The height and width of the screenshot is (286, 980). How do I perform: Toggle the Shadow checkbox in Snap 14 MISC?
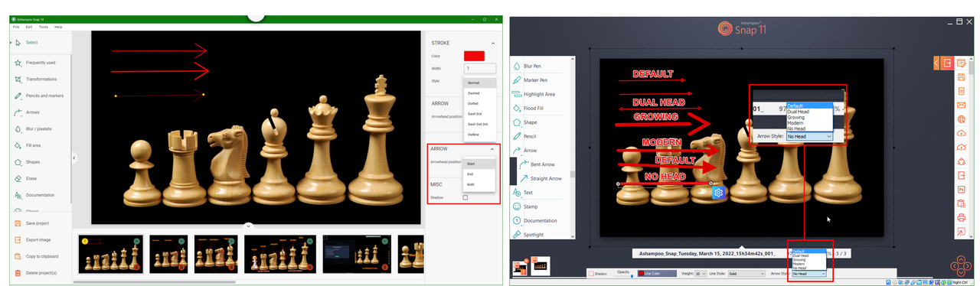click(x=465, y=197)
